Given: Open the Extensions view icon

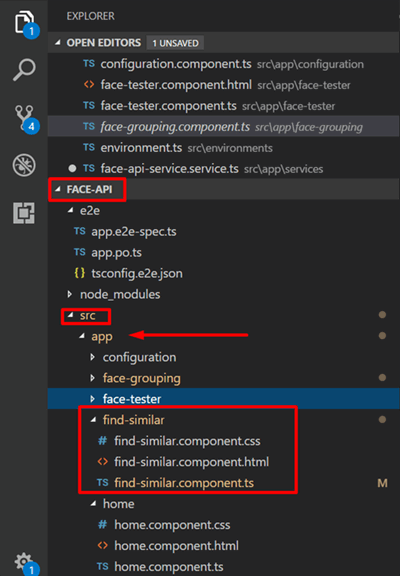Looking at the screenshot, I should (24, 213).
